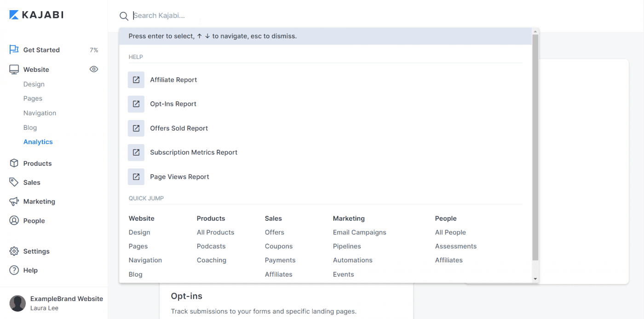Click the Website monitor icon
The width and height of the screenshot is (644, 319).
coord(14,70)
